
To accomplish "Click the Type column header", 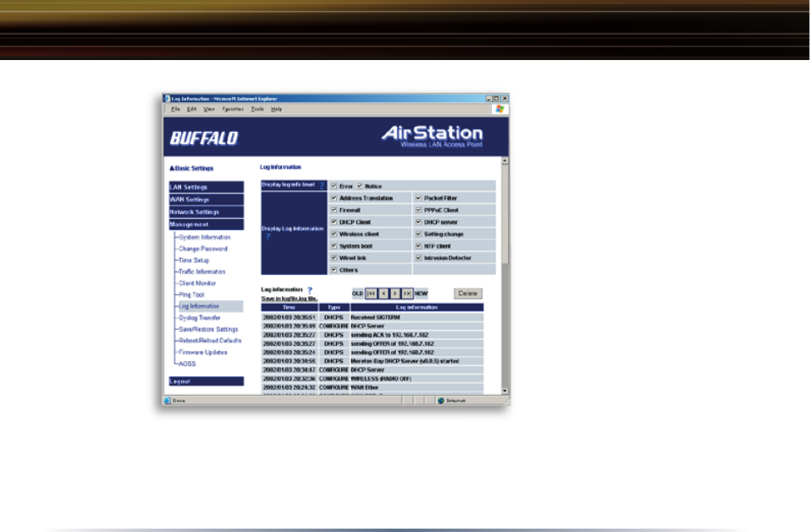I will [334, 308].
